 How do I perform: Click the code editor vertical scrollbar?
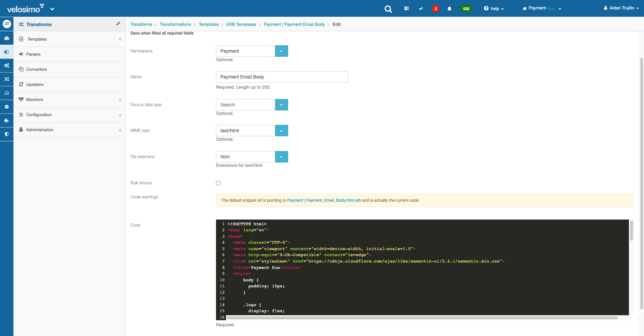tap(631, 231)
